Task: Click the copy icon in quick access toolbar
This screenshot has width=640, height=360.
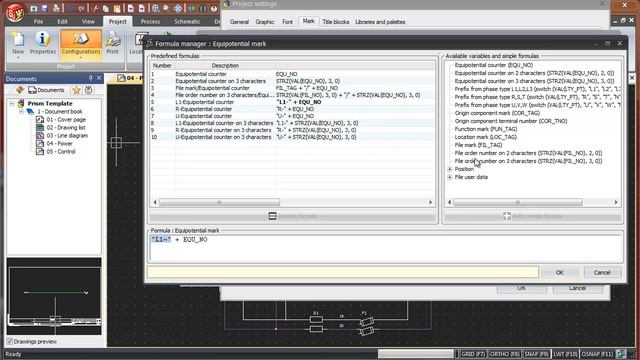Action: (x=106, y=8)
